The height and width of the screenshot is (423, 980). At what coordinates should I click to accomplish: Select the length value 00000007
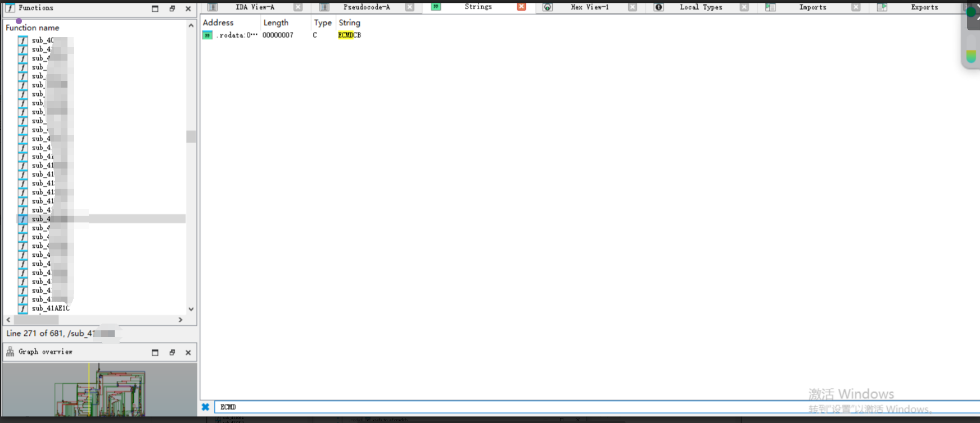click(x=278, y=35)
